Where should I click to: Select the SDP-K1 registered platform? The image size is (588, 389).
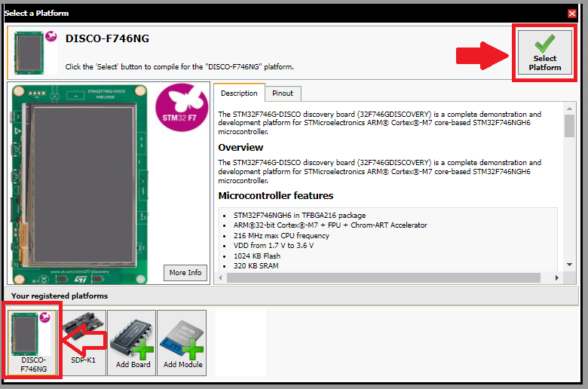pyautogui.click(x=83, y=342)
